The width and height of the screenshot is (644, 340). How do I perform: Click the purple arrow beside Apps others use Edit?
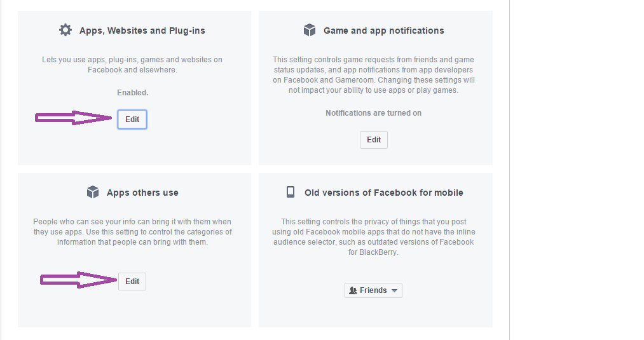tap(78, 280)
